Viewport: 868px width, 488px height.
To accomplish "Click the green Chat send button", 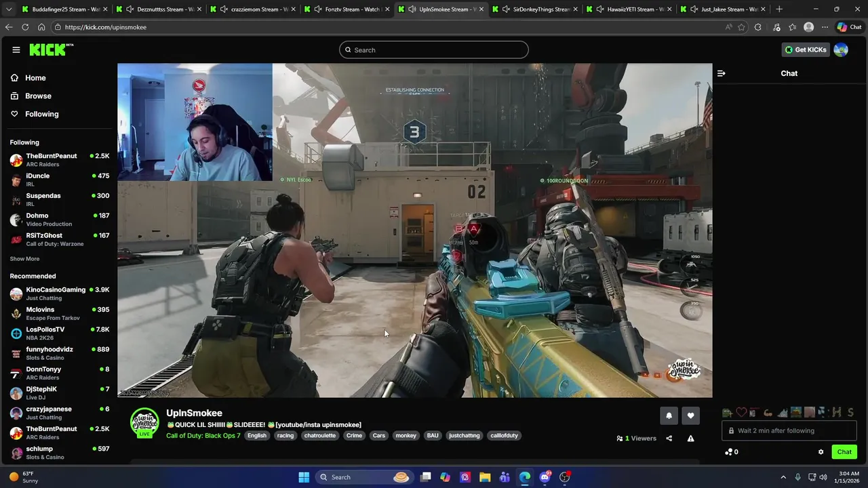I will [844, 452].
